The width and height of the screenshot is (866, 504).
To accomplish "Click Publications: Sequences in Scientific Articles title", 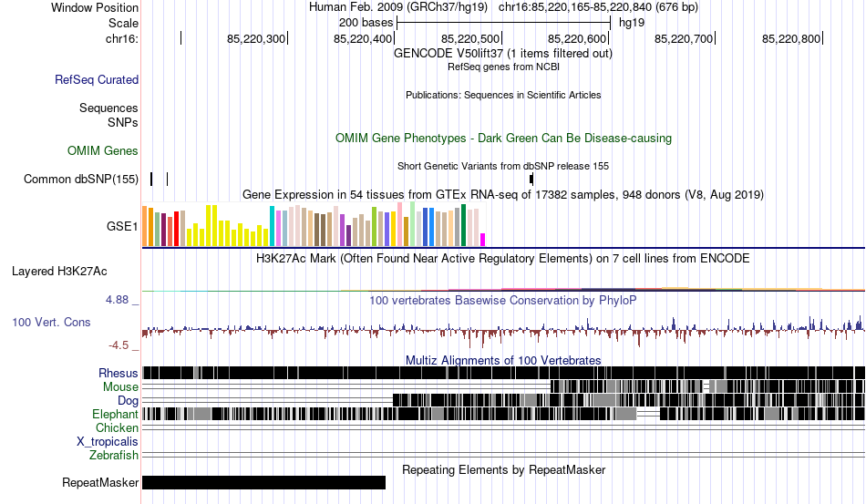I will (503, 95).
